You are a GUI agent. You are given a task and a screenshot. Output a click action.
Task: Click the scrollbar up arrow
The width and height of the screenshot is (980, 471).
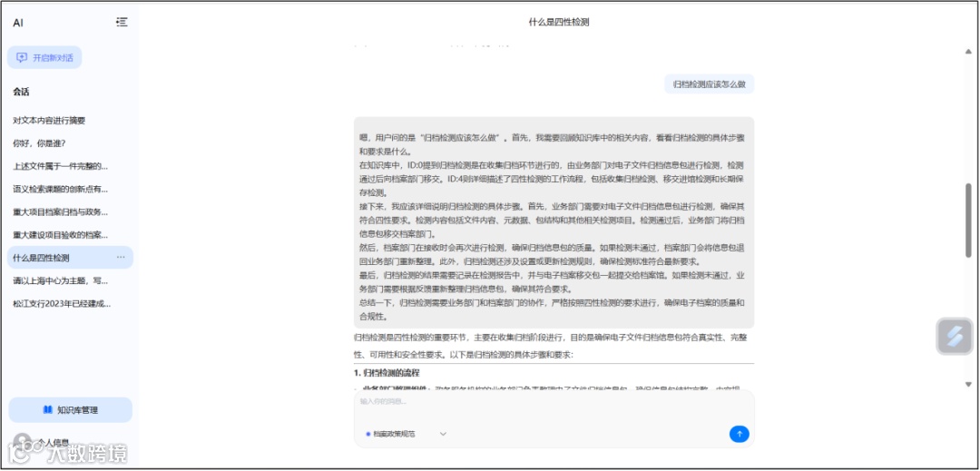(x=968, y=51)
